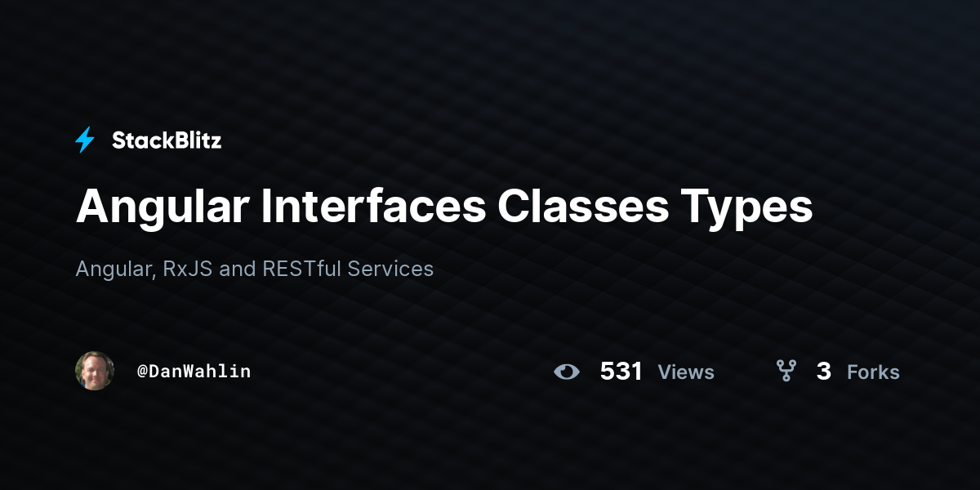
Task: Click the word 'and' in the subtitle
Action: coord(238,269)
